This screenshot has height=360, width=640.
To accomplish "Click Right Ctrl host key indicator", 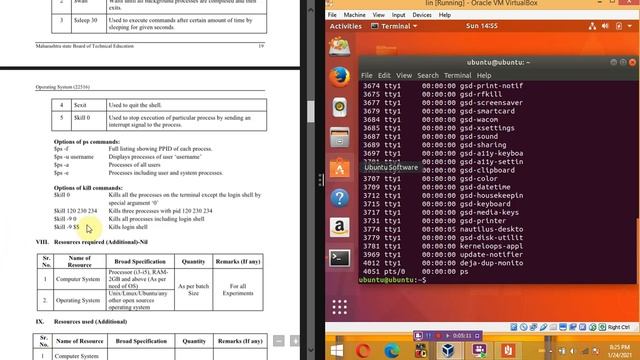I will click(618, 327).
